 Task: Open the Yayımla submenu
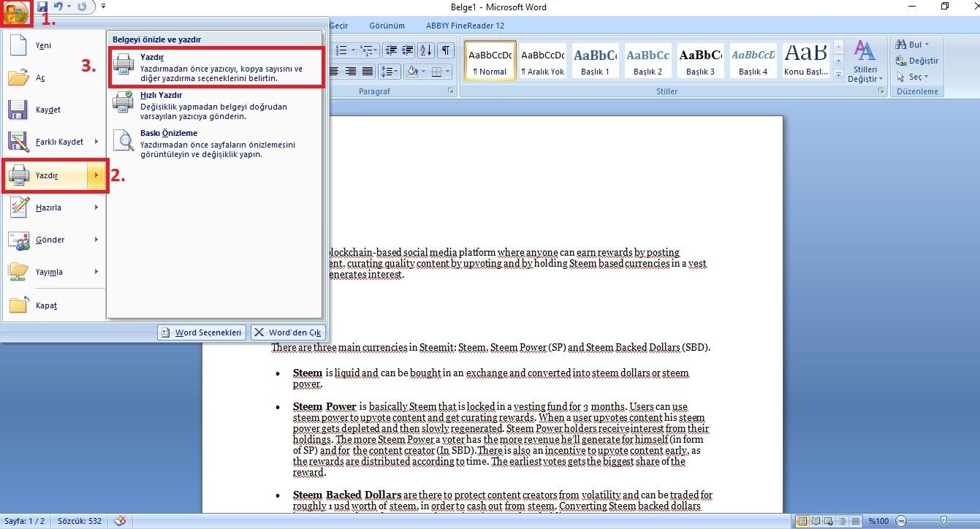[x=54, y=272]
